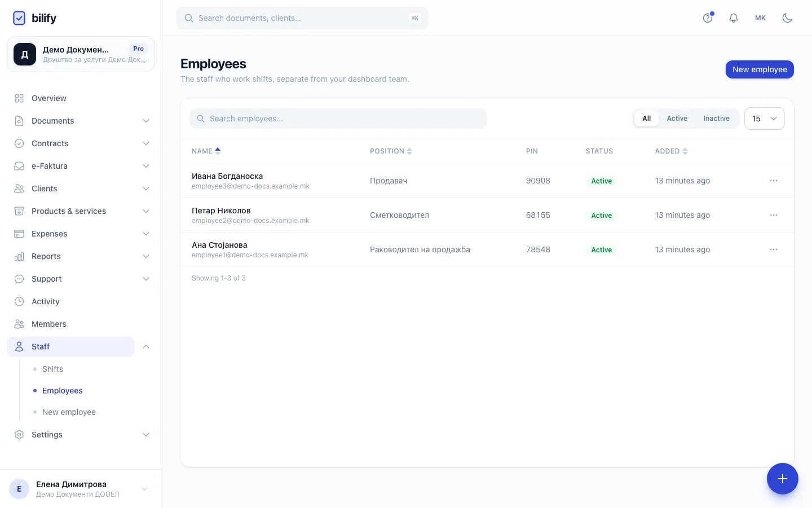Focus the Search documents, clients field
Viewport: 812px width, 508px height.
point(302,18)
